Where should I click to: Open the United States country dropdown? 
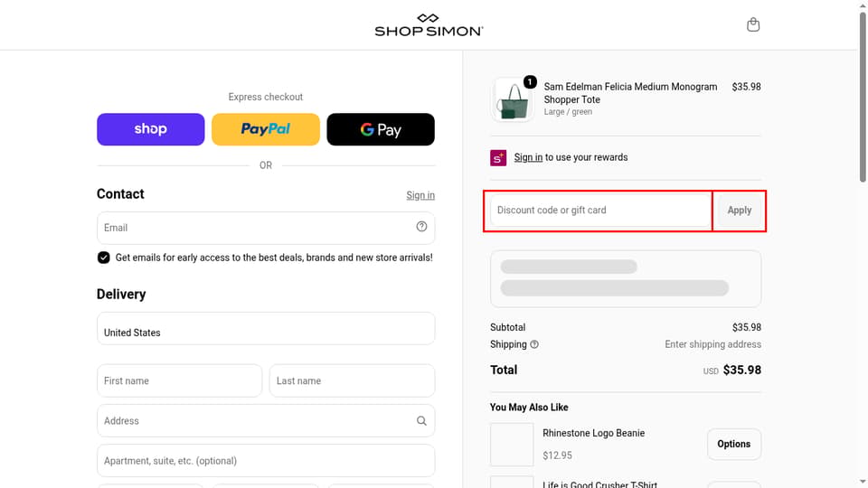click(x=266, y=328)
